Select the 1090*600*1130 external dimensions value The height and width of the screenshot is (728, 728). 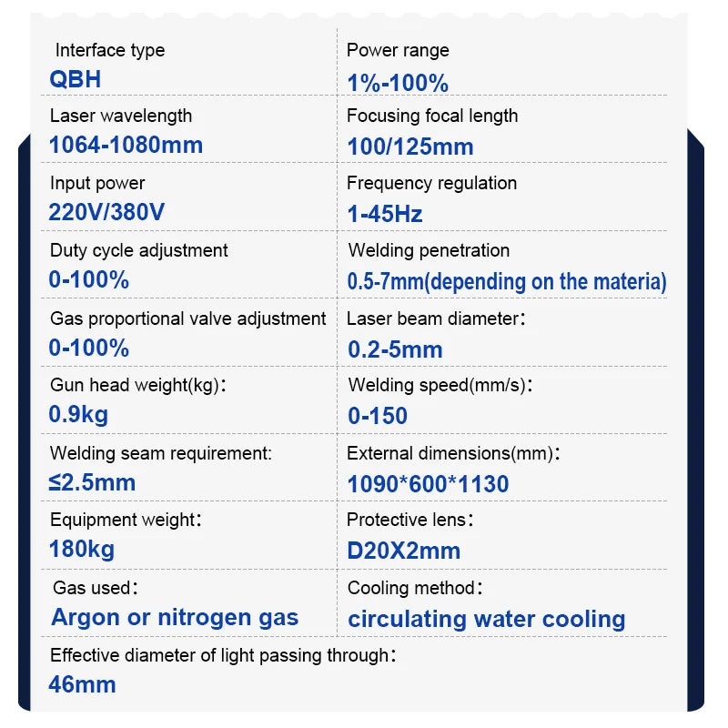point(428,484)
